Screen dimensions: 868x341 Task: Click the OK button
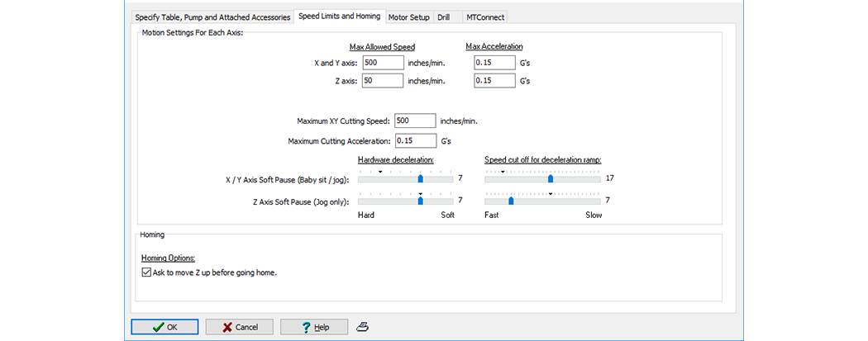(165, 327)
